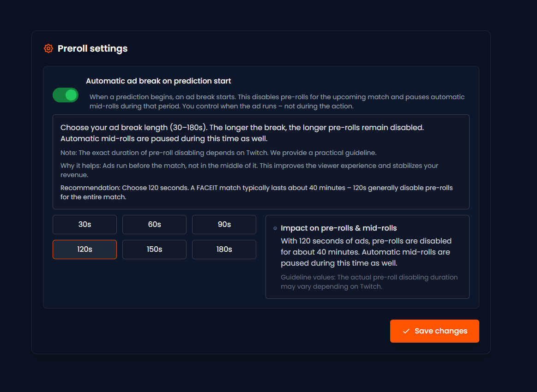Toggle the green prediction ad break switch off
537x392 pixels.
(65, 95)
